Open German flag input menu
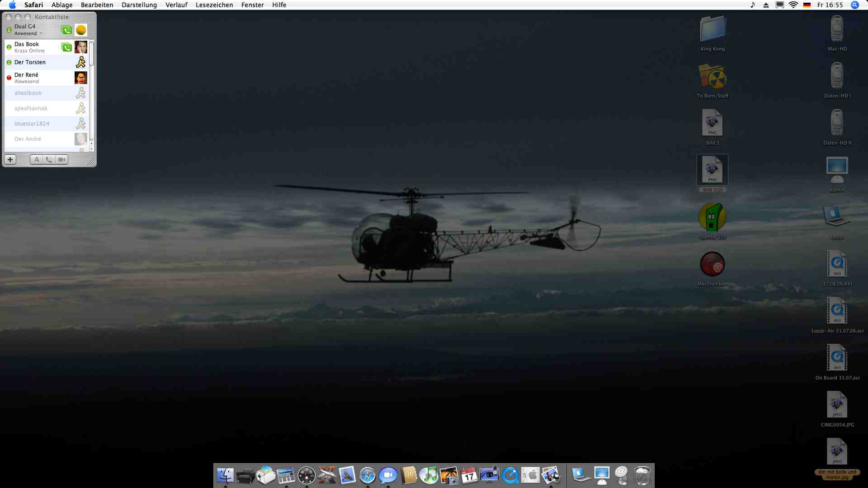This screenshot has width=868, height=488. [x=807, y=5]
